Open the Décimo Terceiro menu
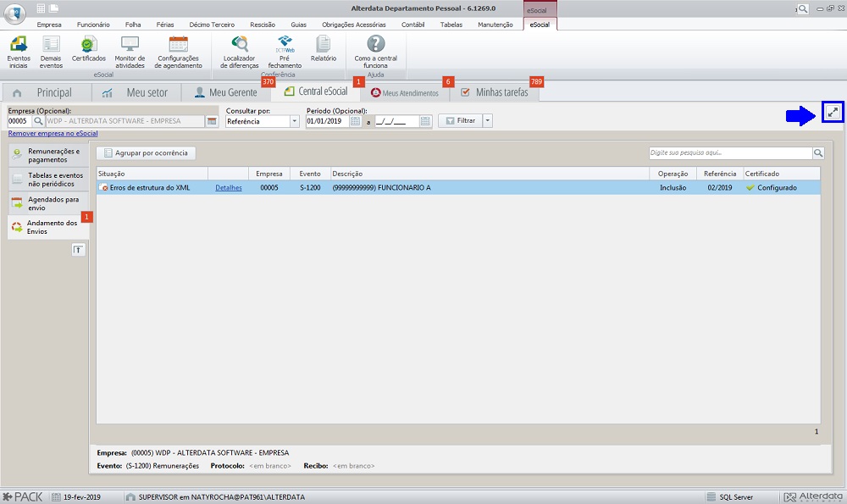847x504 pixels. click(x=212, y=25)
